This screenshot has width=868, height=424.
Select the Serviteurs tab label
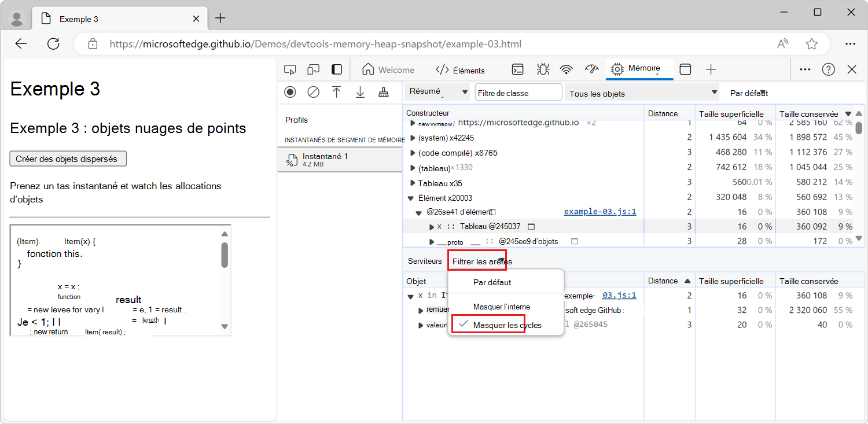(425, 261)
